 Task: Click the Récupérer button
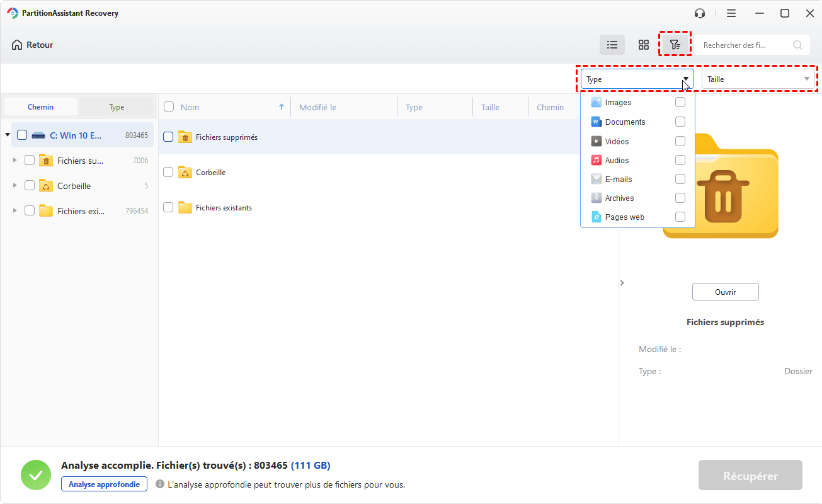pyautogui.click(x=750, y=476)
